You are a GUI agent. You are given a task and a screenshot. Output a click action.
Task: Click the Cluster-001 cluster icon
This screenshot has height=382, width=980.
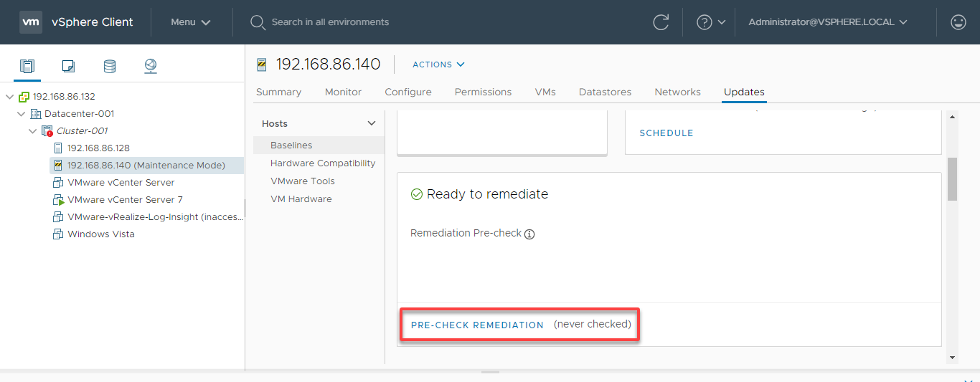pyautogui.click(x=47, y=131)
